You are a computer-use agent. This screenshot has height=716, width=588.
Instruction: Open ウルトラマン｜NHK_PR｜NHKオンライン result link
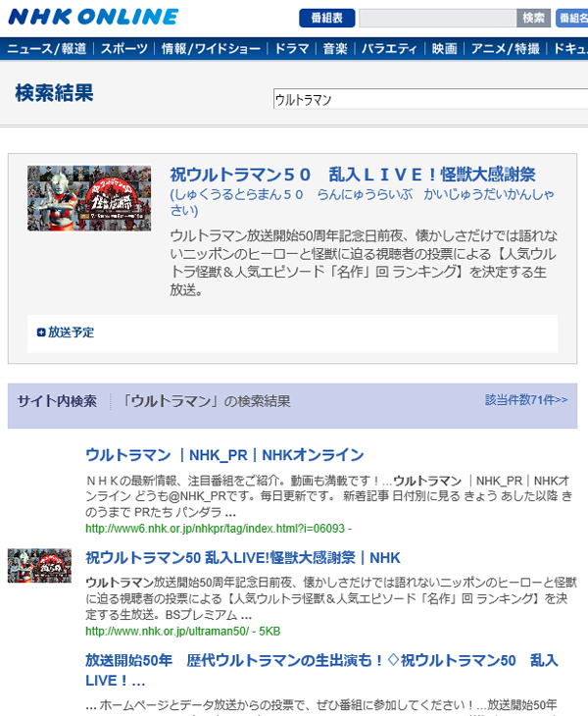pyautogui.click(x=224, y=455)
